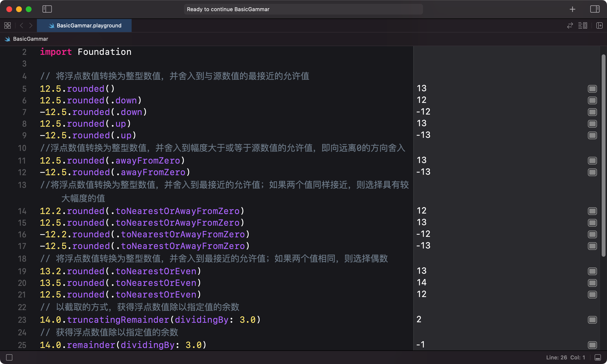Click the result value '-12' for line 16

(x=423, y=234)
